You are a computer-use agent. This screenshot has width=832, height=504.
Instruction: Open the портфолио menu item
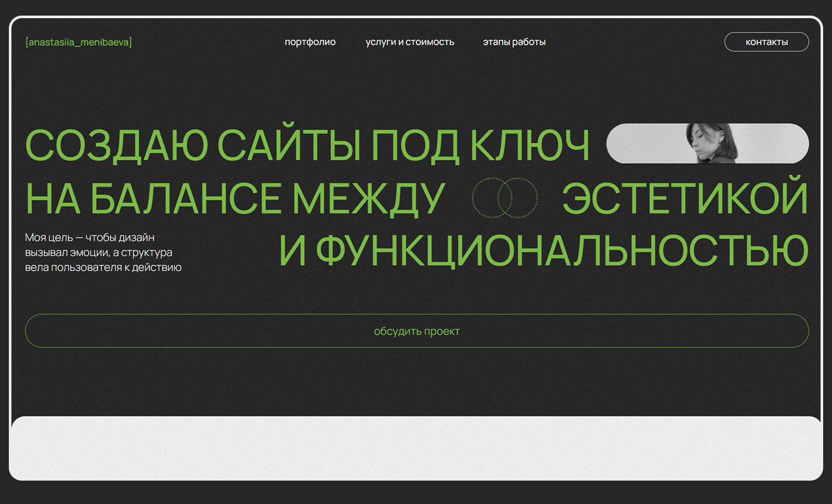310,42
